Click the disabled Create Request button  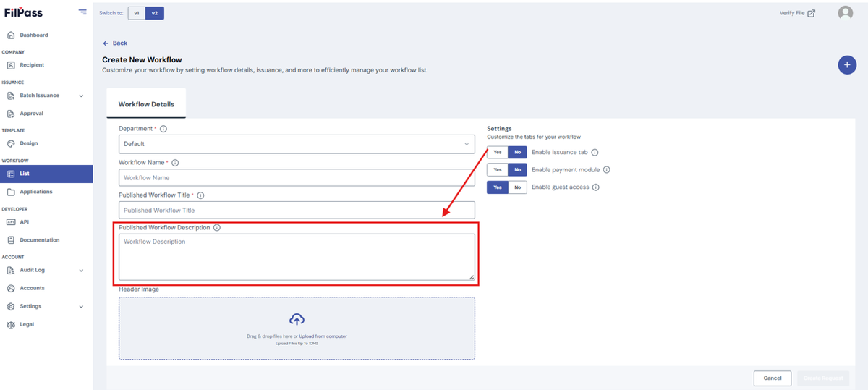tap(823, 378)
